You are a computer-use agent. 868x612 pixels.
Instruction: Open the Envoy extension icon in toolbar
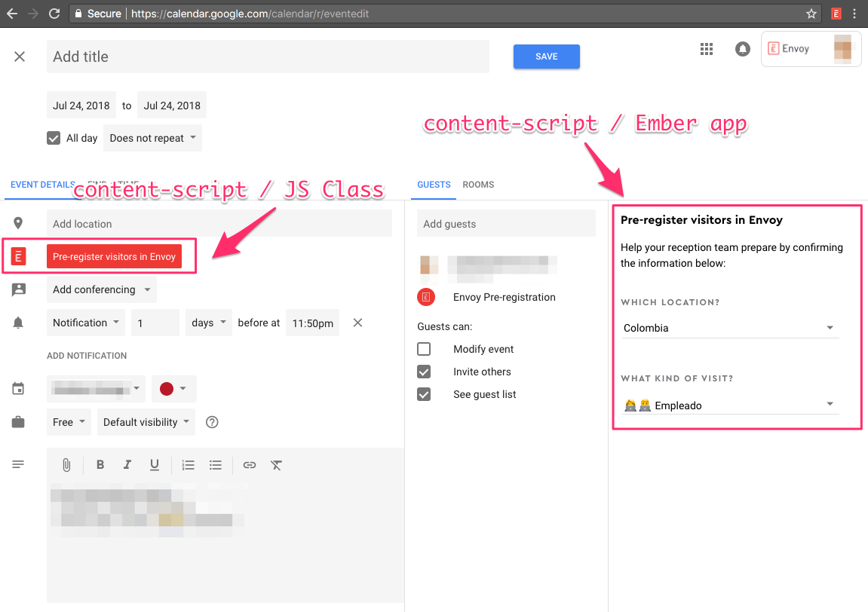[x=836, y=14]
